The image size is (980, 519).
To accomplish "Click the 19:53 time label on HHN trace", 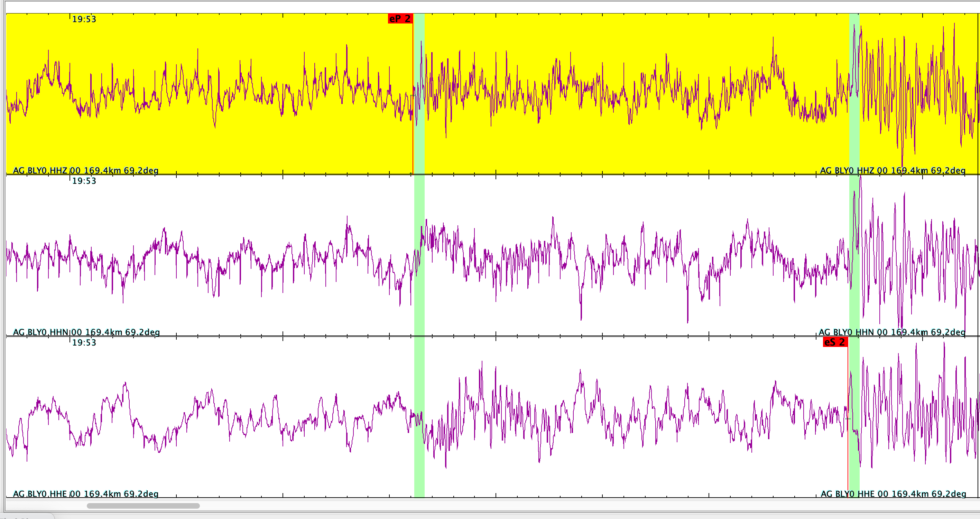I will 84,181.
